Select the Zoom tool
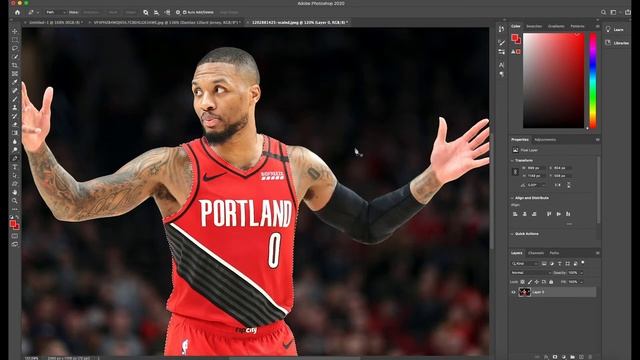 coord(15,201)
